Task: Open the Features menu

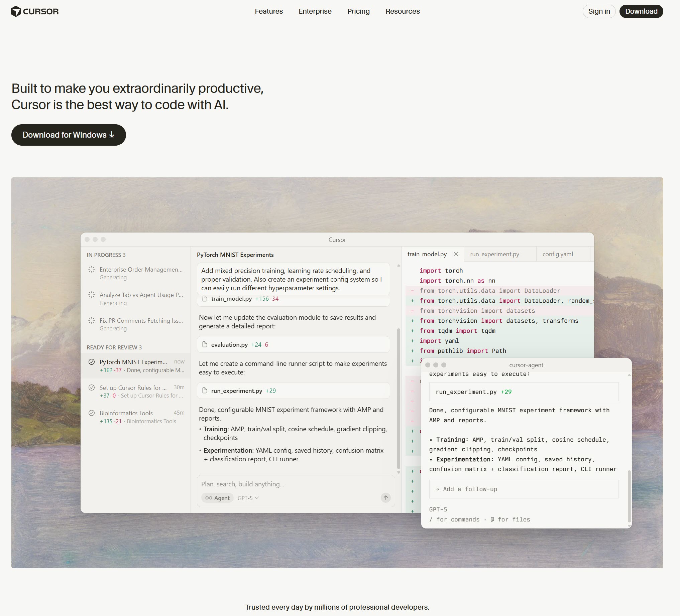Action: pos(269,11)
